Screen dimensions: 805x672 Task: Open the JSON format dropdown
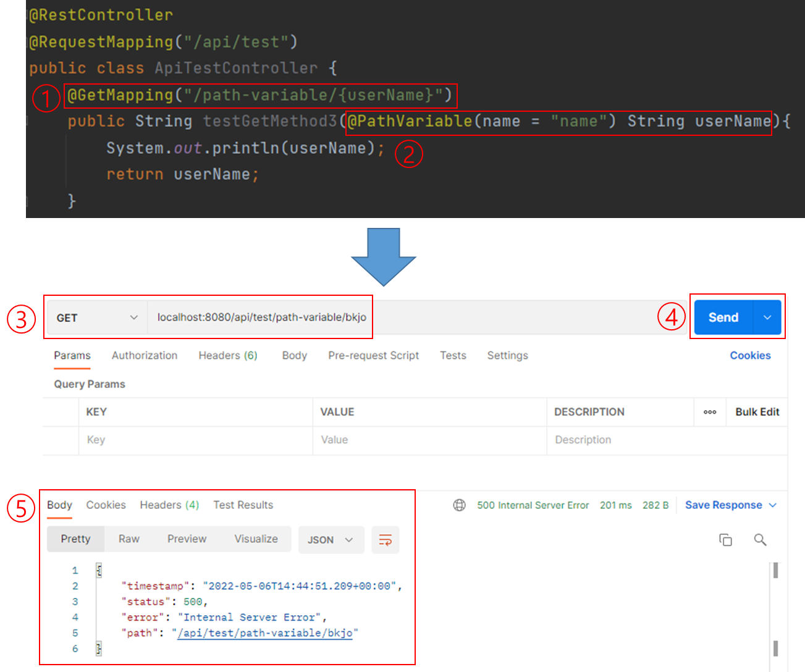tap(331, 540)
